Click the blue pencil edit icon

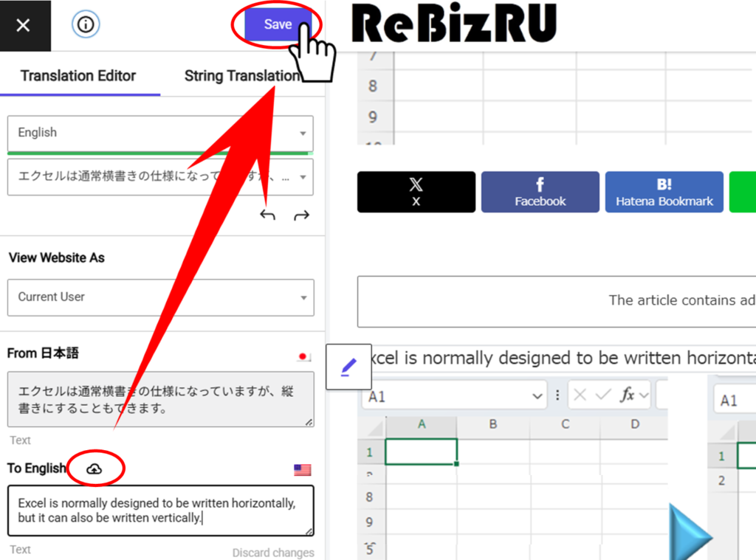(x=348, y=367)
